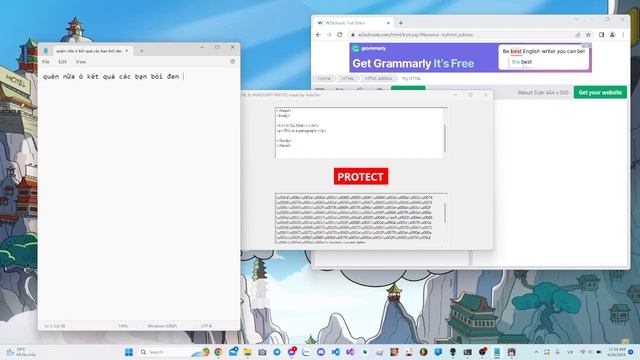Open the View menu in Notepad

click(x=81, y=62)
